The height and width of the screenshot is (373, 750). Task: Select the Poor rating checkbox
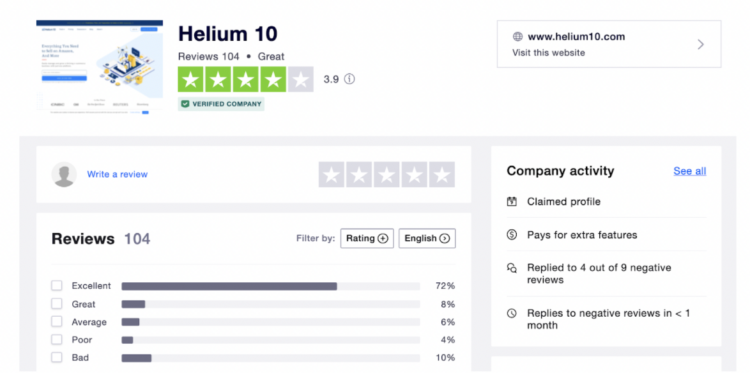pyautogui.click(x=57, y=340)
